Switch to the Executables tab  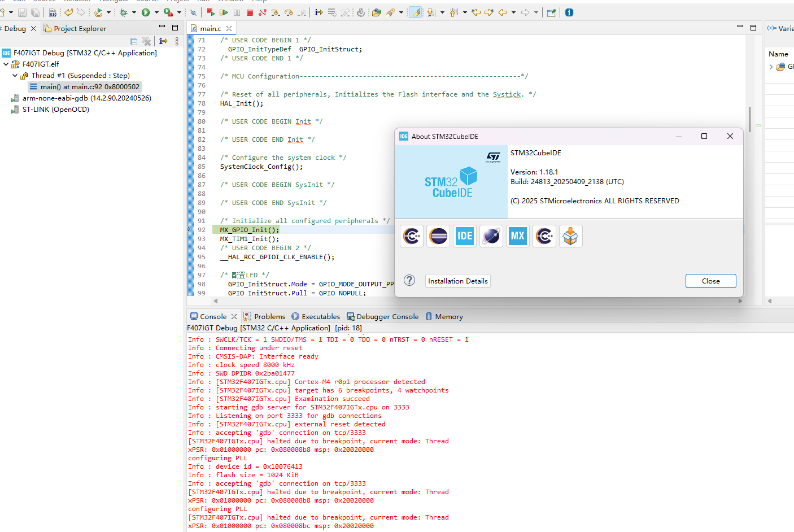point(316,316)
